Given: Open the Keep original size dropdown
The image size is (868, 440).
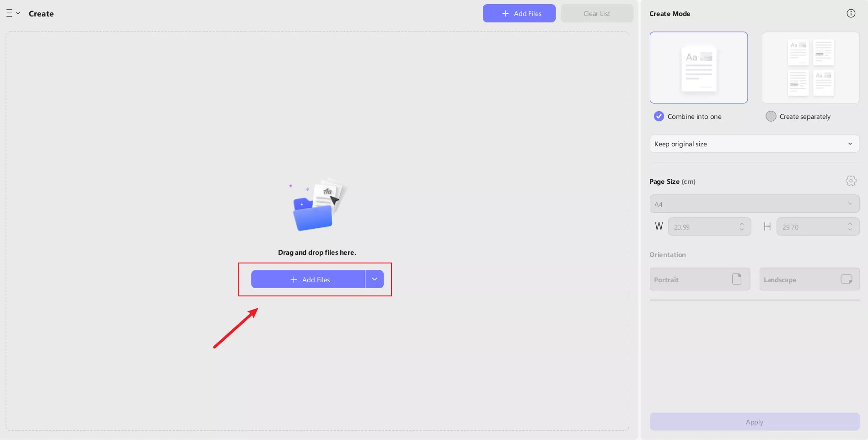Looking at the screenshot, I should coord(754,144).
